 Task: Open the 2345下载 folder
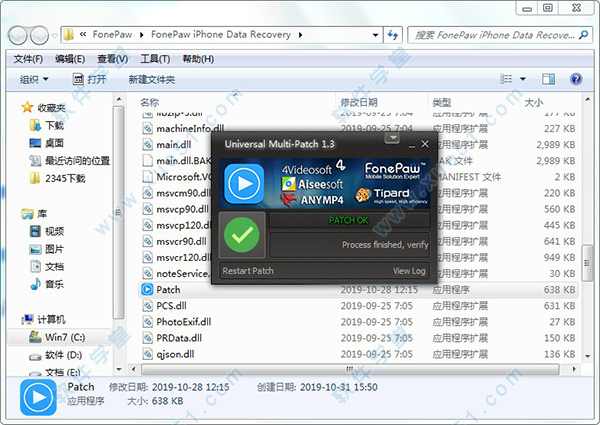pos(58,178)
